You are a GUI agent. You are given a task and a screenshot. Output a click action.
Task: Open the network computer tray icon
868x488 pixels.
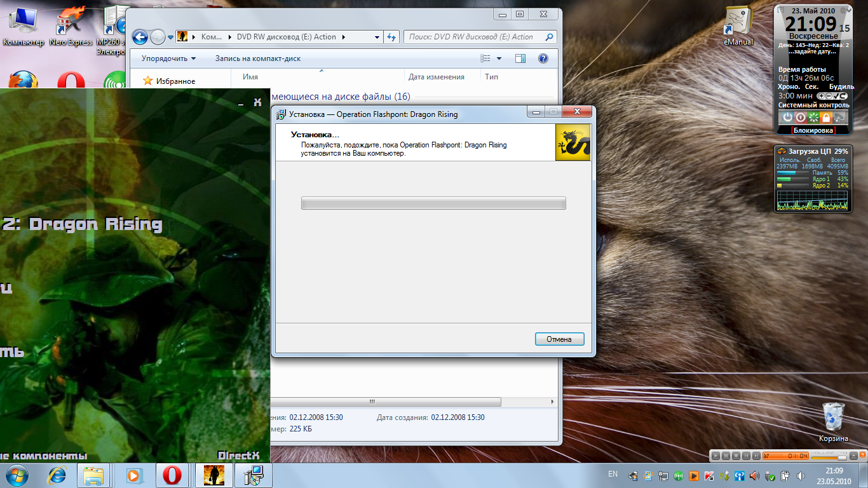[x=663, y=475]
